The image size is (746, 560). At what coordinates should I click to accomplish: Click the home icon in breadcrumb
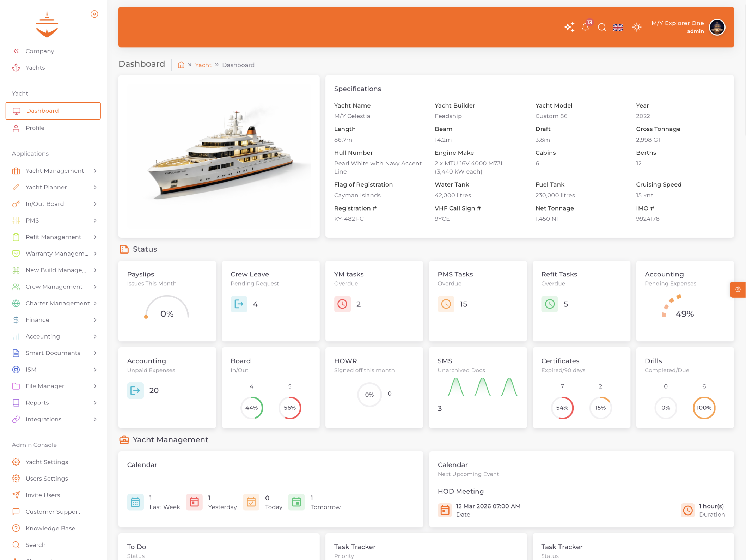click(x=181, y=65)
